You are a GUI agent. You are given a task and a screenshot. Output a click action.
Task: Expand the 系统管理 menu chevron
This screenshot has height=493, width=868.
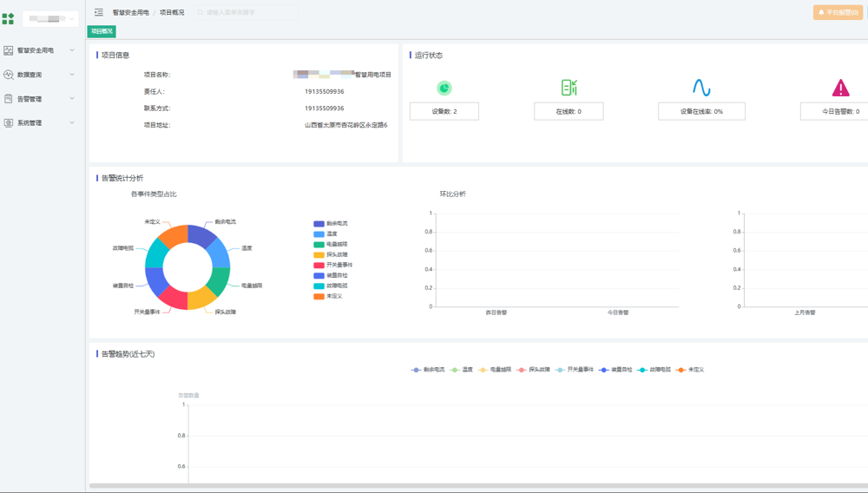point(72,123)
